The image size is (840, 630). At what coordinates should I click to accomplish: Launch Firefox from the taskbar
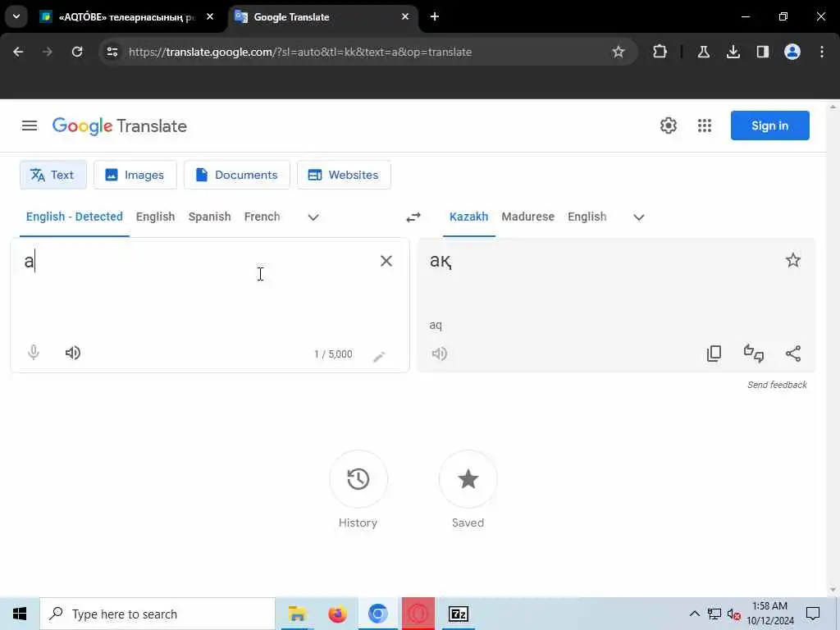coord(337,614)
